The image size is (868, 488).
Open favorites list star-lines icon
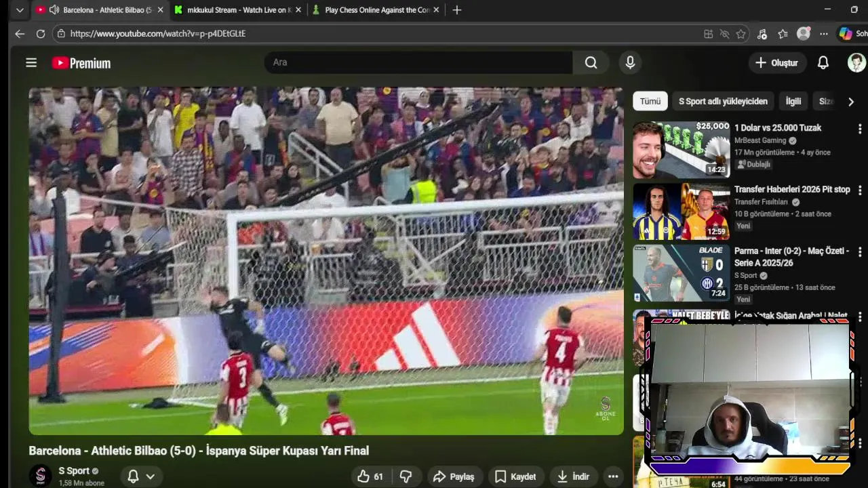[783, 34]
